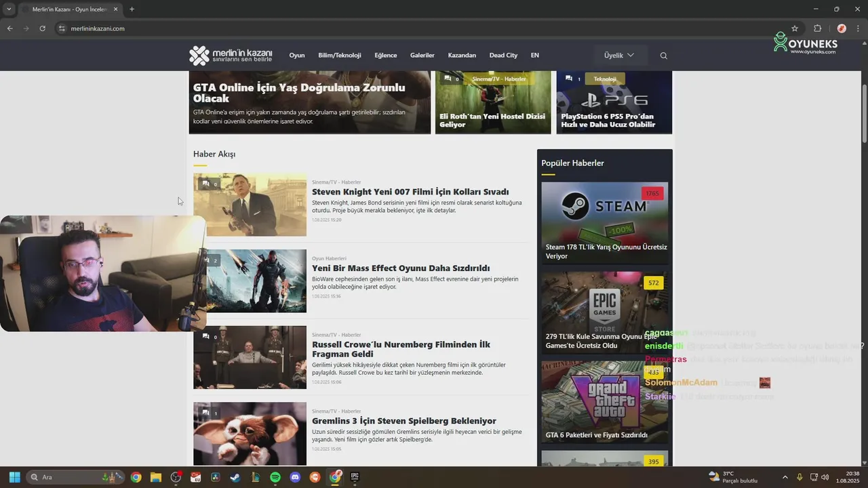This screenshot has width=868, height=488.
Task: Open the Chrome extensions puzzle icon
Action: pos(817,28)
